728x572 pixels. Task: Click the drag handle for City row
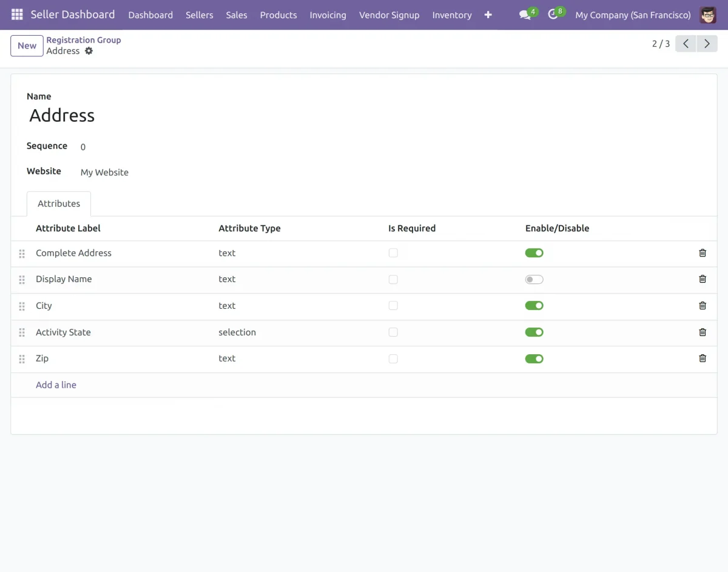click(22, 306)
